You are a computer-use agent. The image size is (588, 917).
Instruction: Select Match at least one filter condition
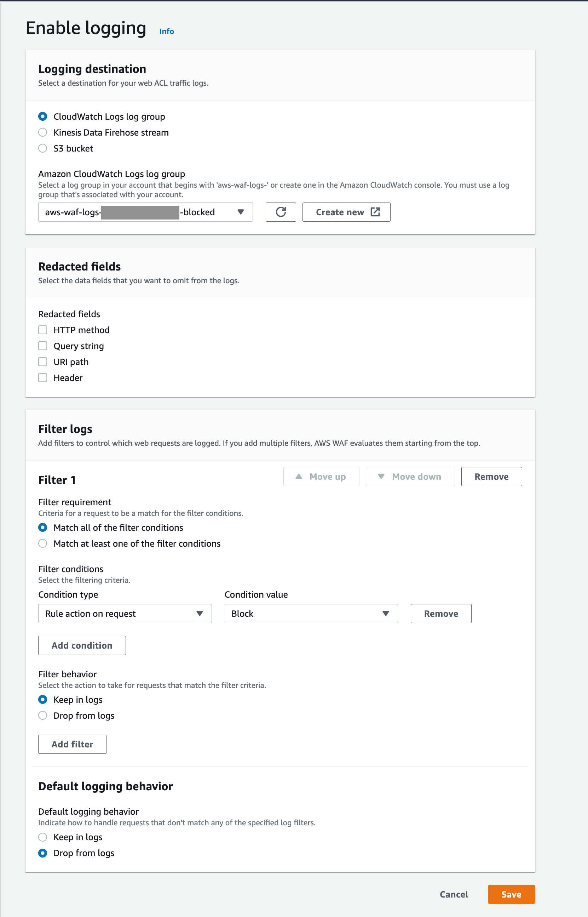coord(43,543)
